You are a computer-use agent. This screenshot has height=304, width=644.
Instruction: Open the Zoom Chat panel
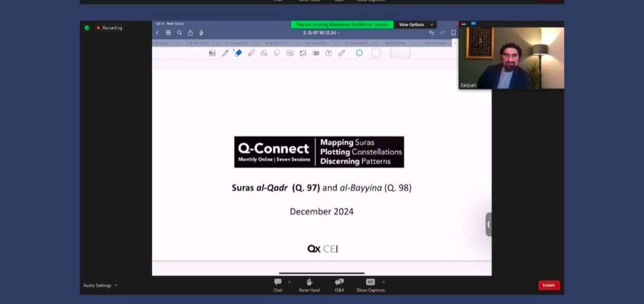pos(278,285)
